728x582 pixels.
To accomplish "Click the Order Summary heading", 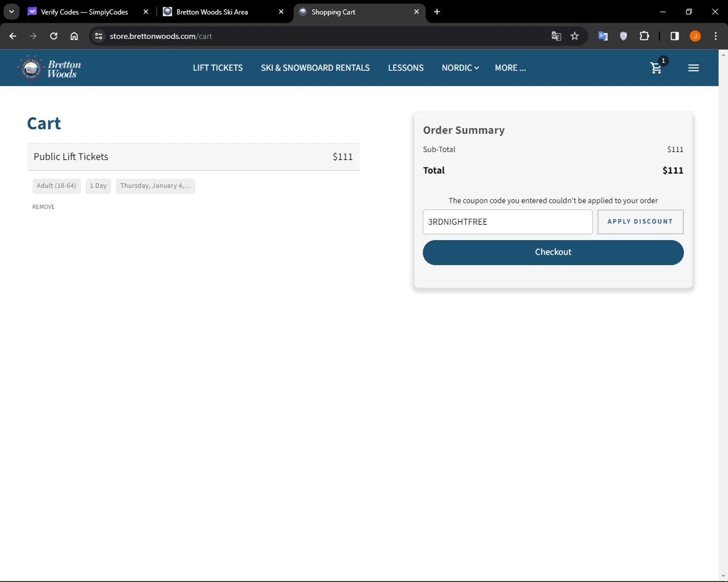I will [464, 130].
